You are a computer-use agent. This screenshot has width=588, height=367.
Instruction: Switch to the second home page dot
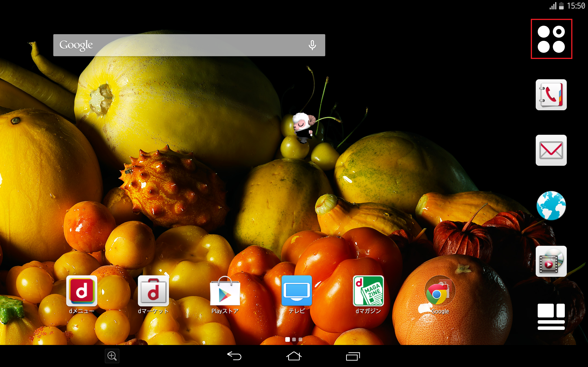(294, 339)
